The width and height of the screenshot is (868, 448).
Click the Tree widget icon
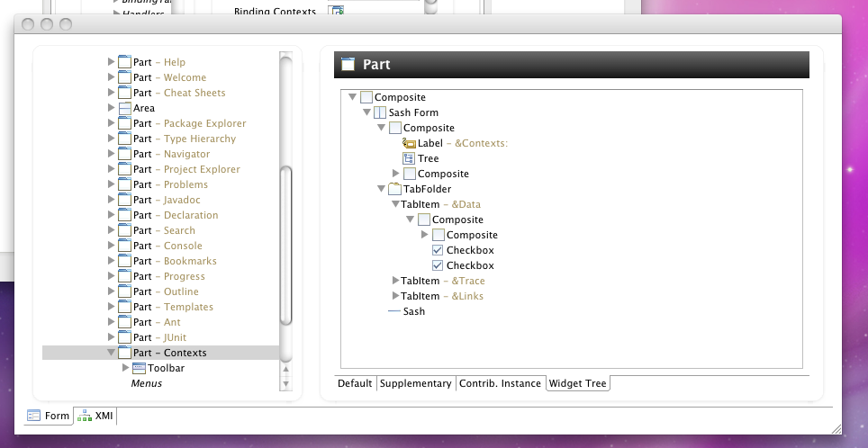coord(409,158)
